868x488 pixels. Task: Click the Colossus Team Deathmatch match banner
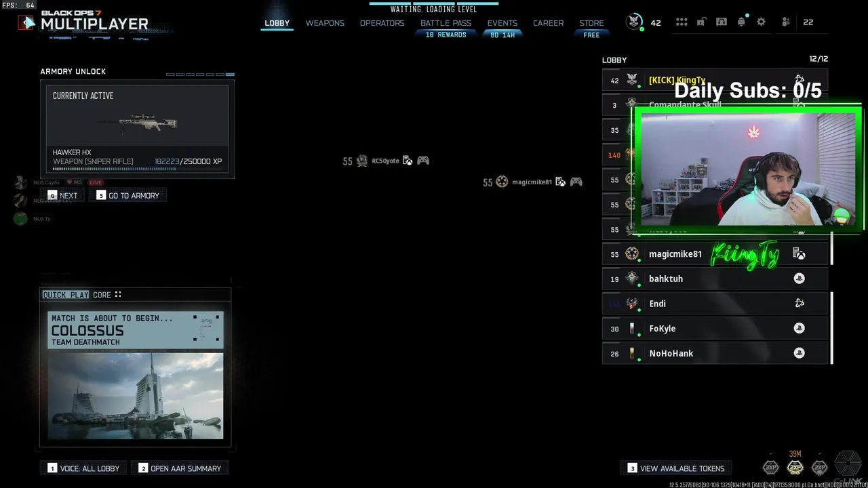coord(136,330)
